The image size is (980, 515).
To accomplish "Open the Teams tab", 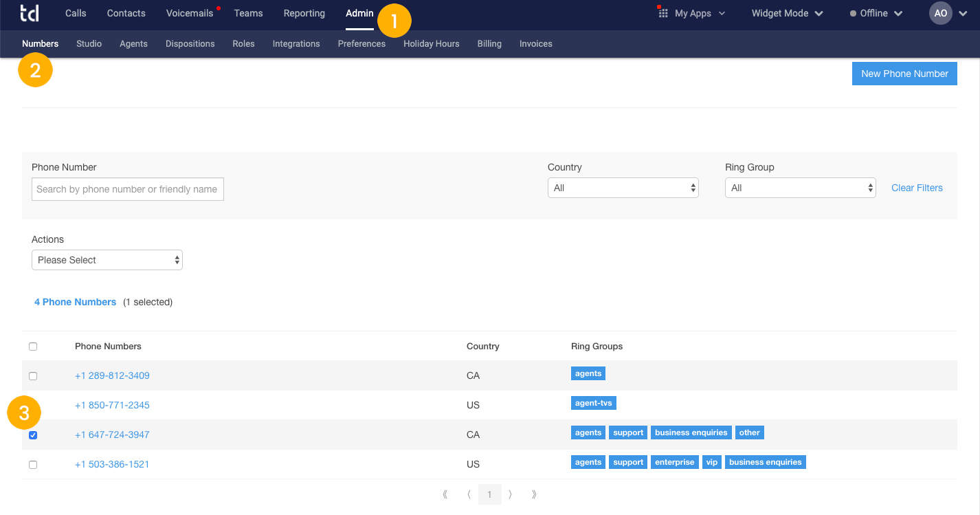I will (x=248, y=13).
